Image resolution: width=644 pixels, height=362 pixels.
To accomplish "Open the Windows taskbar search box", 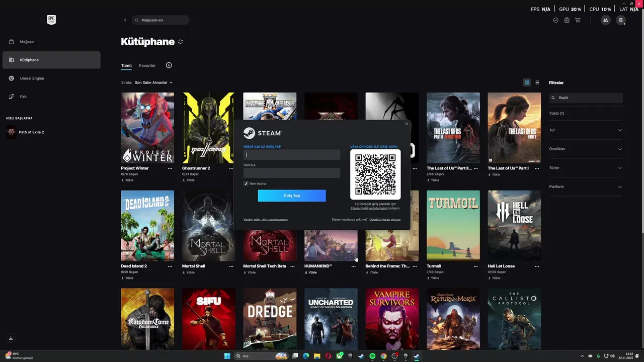I will [262, 356].
